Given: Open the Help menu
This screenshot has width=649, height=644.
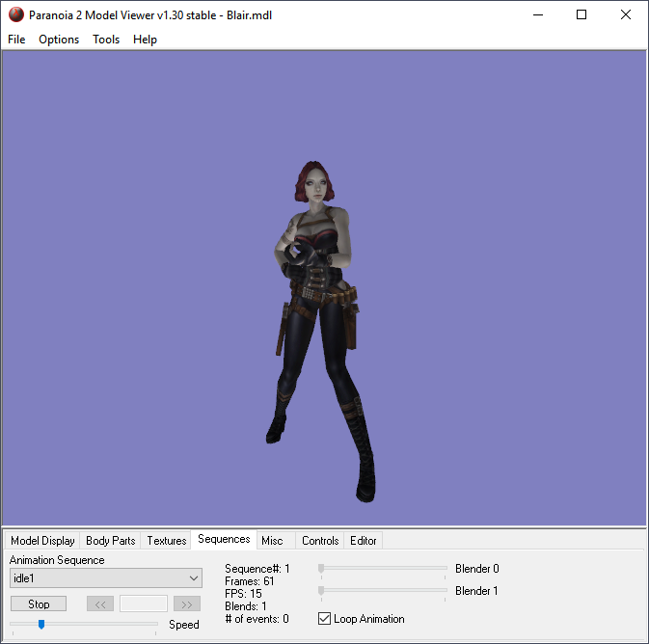Looking at the screenshot, I should pos(145,40).
